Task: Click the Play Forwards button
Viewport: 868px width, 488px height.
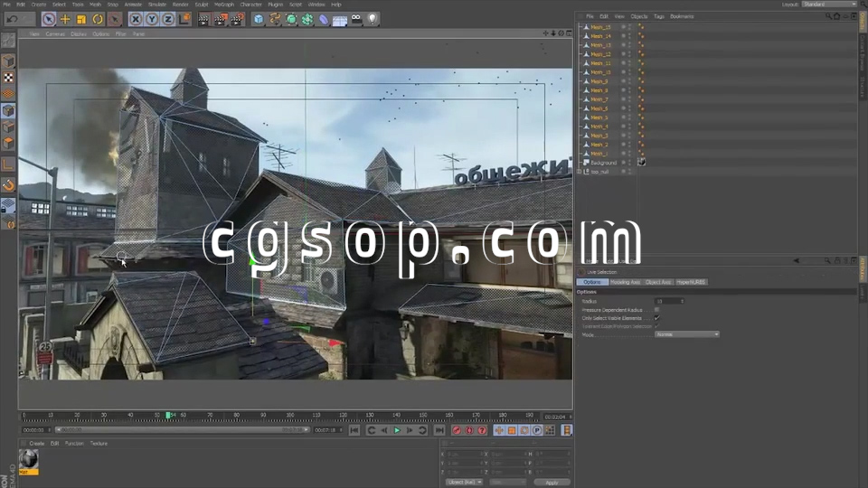Action: coord(397,430)
